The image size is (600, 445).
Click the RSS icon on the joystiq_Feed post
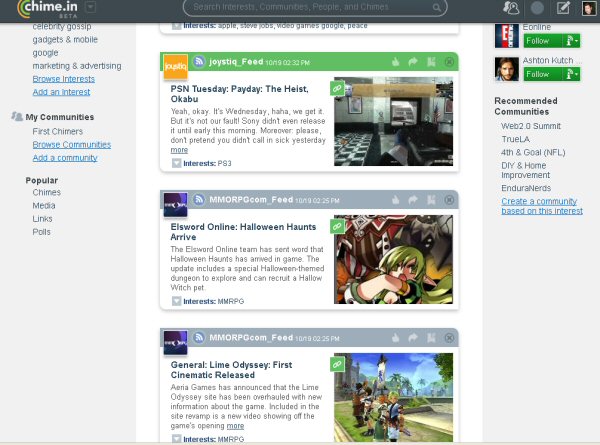[199, 61]
